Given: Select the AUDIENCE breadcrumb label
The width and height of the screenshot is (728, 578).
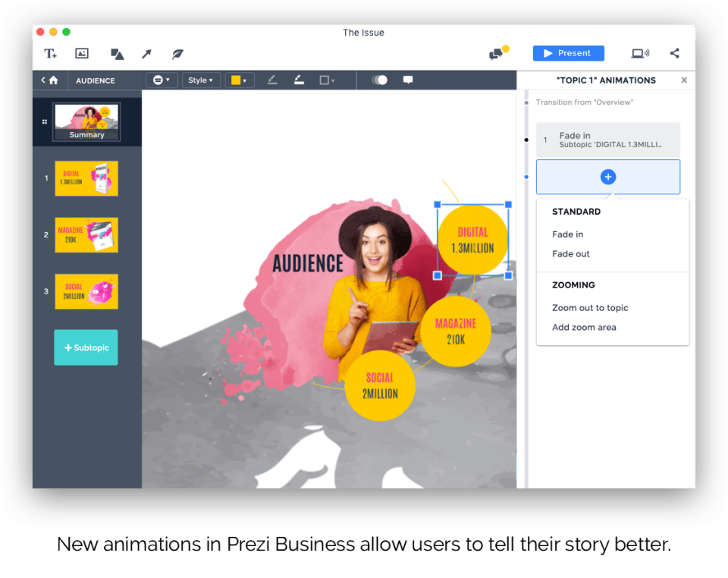Looking at the screenshot, I should coord(95,80).
